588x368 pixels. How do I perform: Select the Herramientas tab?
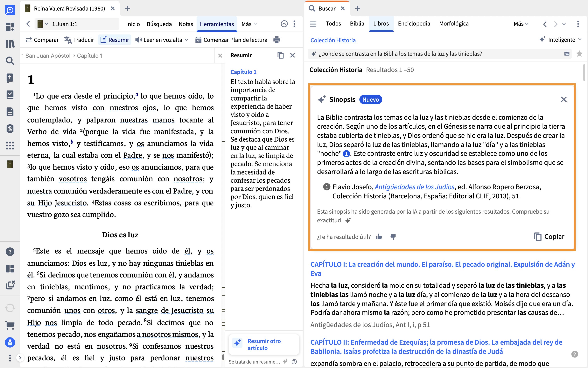coord(217,24)
